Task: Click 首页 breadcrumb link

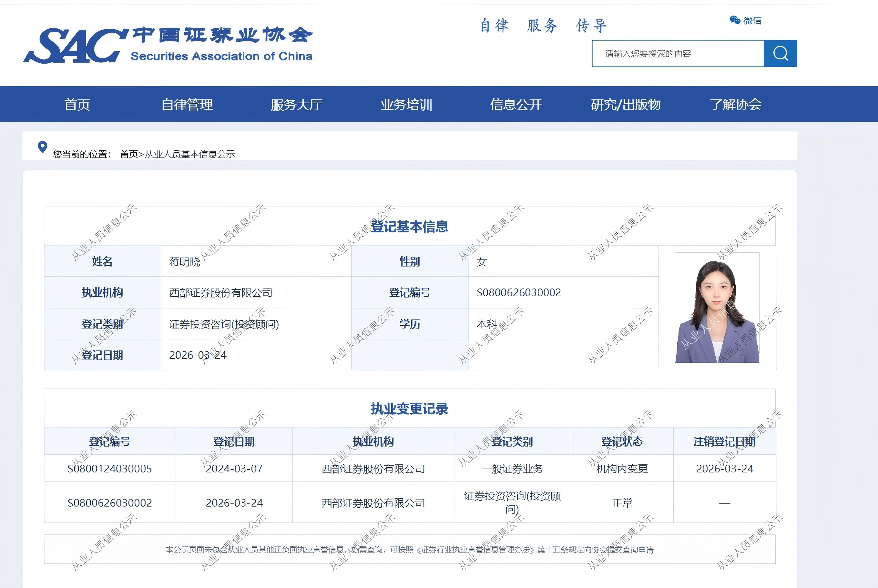Action: tap(129, 154)
